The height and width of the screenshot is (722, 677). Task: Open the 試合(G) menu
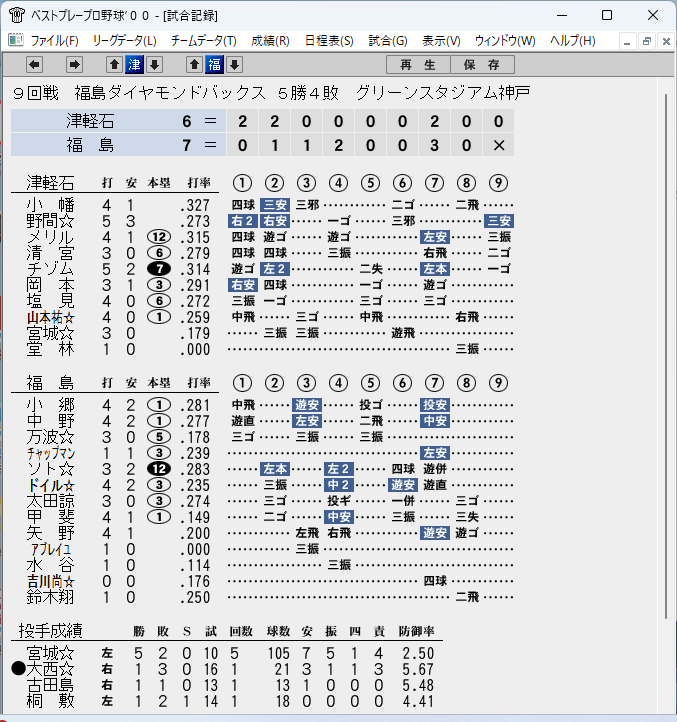388,41
